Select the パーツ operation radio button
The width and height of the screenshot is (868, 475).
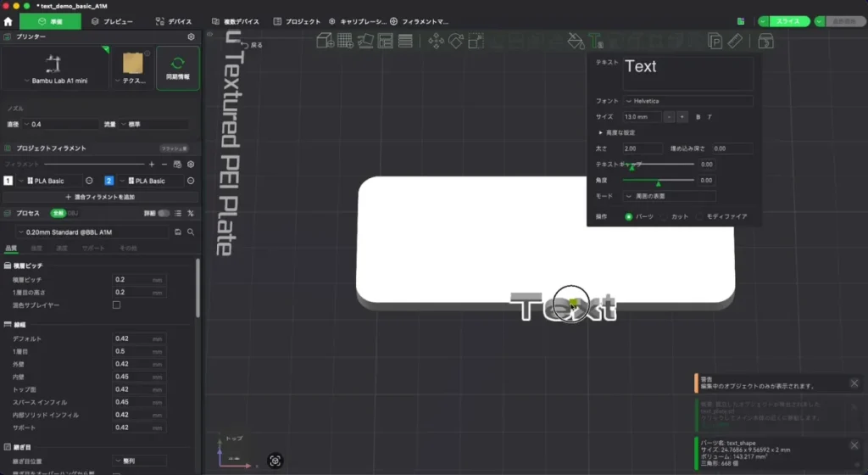628,216
